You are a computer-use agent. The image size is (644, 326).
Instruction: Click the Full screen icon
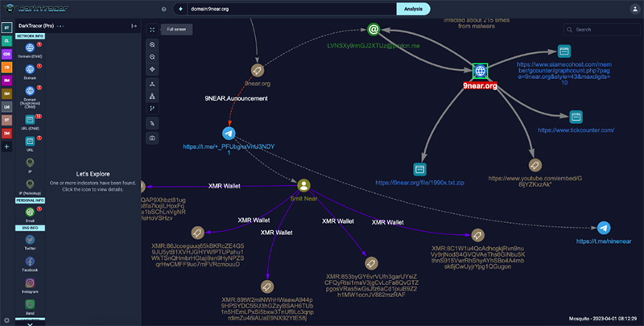tap(151, 29)
